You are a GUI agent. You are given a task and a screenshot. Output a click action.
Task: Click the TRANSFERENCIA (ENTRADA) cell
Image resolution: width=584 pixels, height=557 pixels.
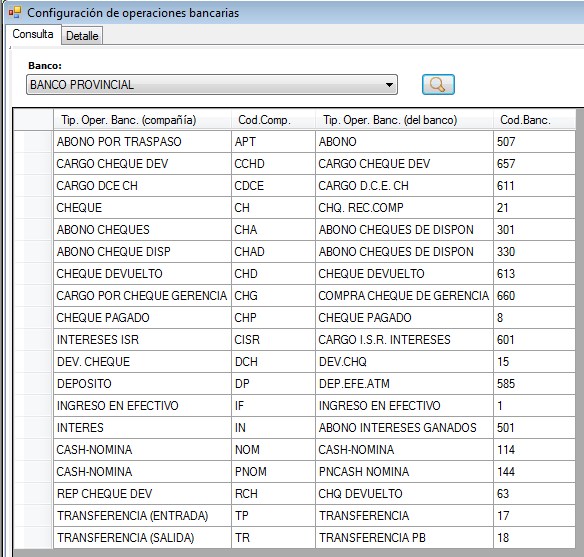[142, 515]
